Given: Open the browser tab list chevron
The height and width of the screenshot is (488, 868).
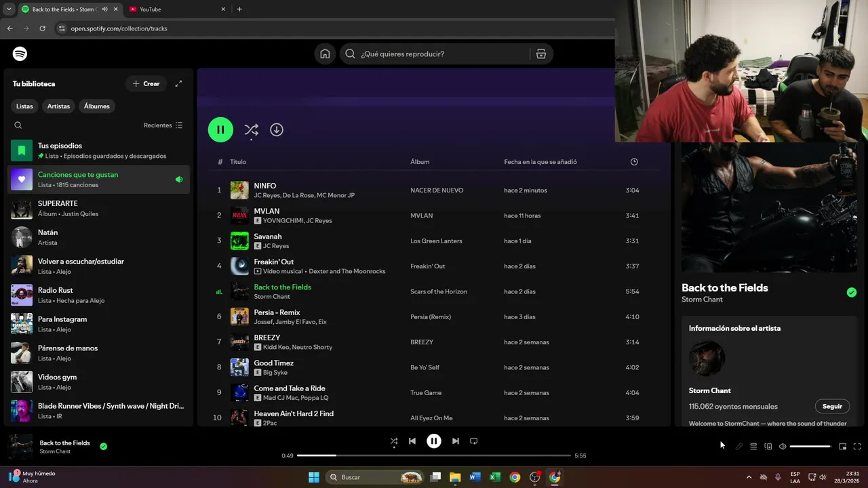Looking at the screenshot, I should pyautogui.click(x=9, y=9).
